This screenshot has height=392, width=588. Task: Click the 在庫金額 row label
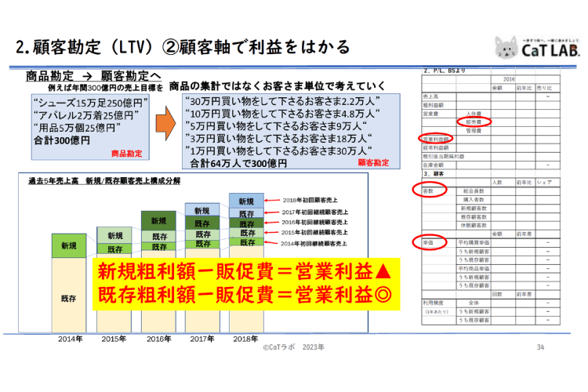click(x=433, y=165)
